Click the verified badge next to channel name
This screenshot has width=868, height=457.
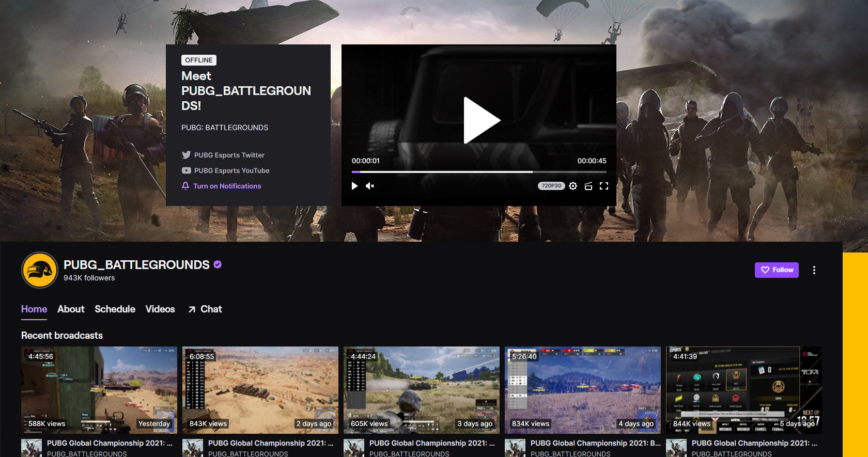coord(218,264)
